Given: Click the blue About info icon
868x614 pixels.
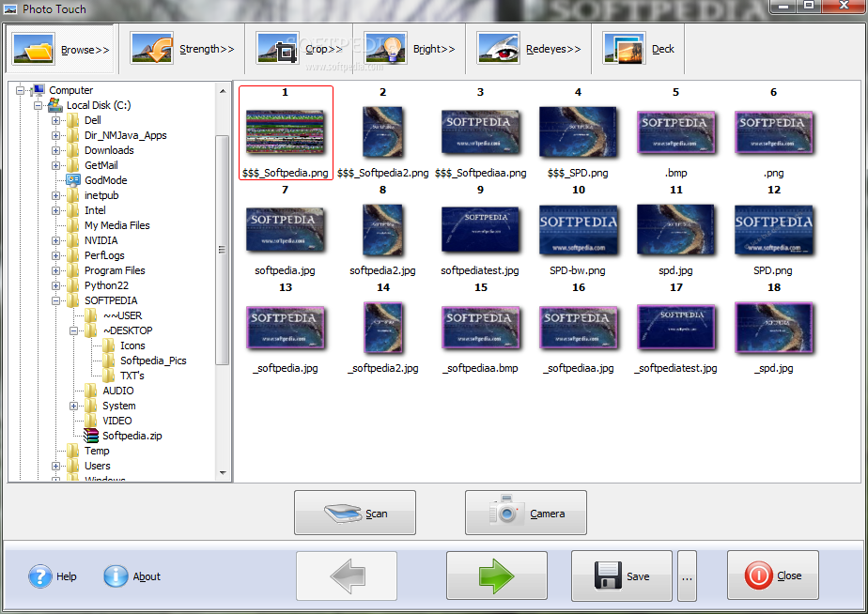Looking at the screenshot, I should (x=116, y=576).
